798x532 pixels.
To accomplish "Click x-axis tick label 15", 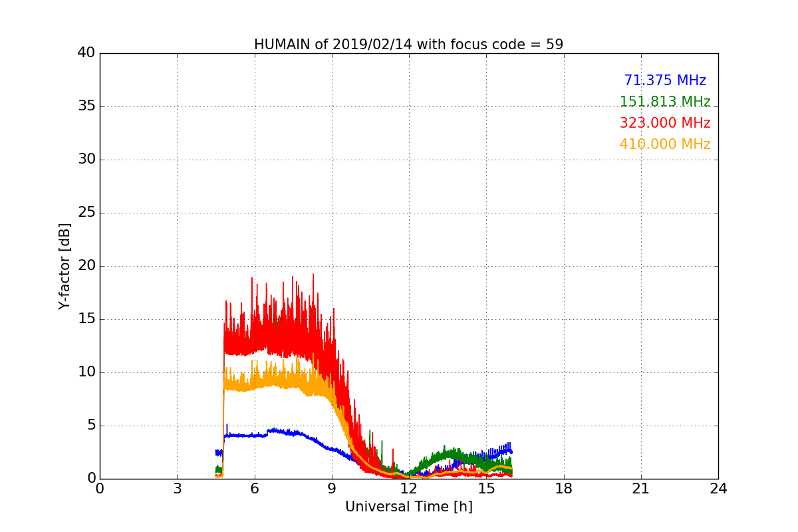I will tap(486, 488).
